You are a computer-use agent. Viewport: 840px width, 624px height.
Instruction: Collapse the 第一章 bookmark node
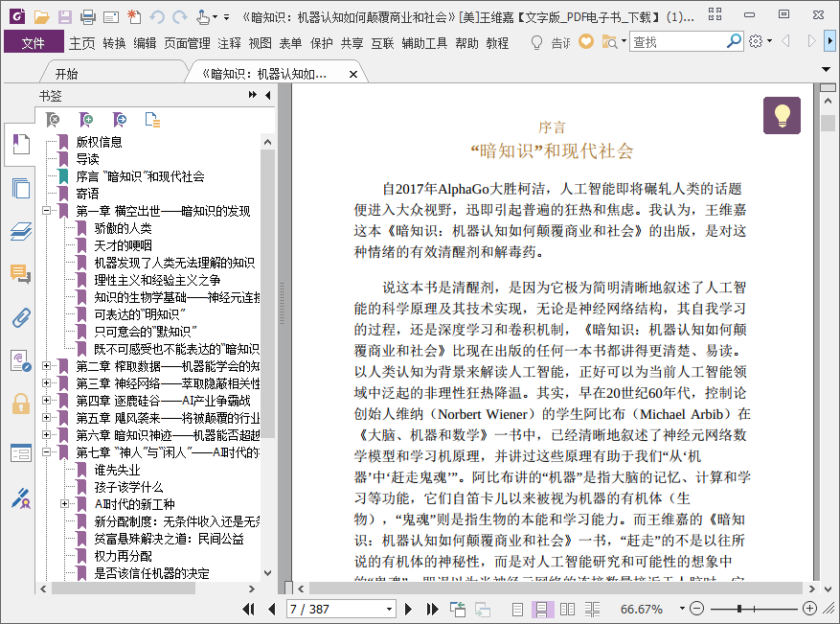(47, 211)
